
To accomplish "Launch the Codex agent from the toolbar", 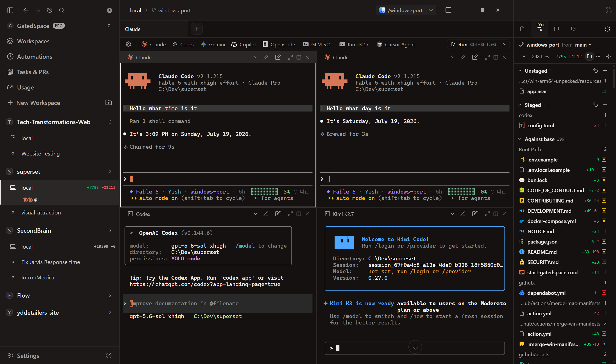I will pos(183,44).
